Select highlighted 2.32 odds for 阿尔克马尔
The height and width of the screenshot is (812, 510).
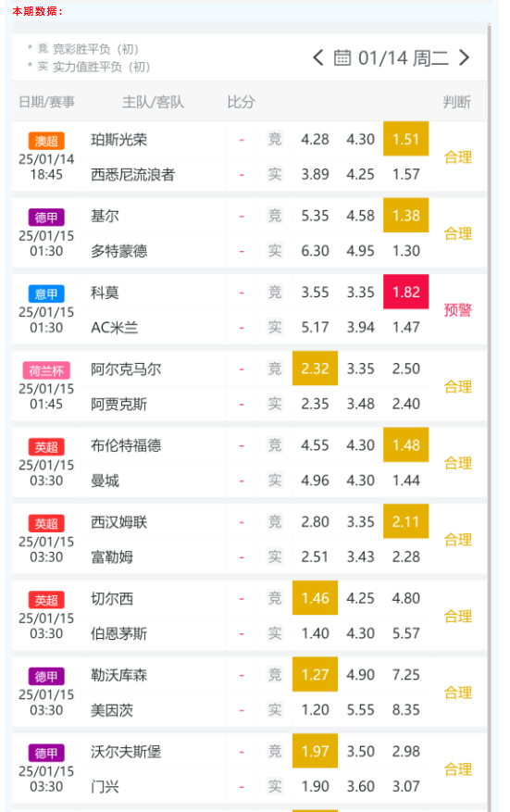pyautogui.click(x=315, y=369)
